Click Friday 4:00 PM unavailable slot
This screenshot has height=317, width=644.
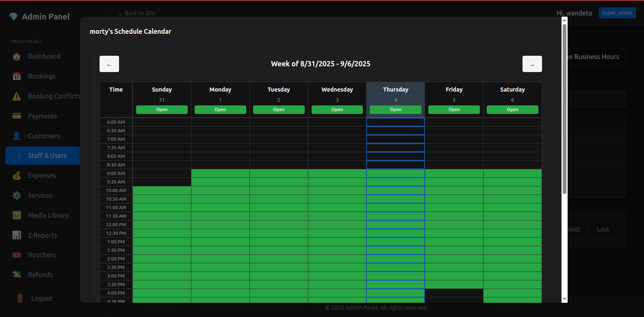tap(454, 293)
